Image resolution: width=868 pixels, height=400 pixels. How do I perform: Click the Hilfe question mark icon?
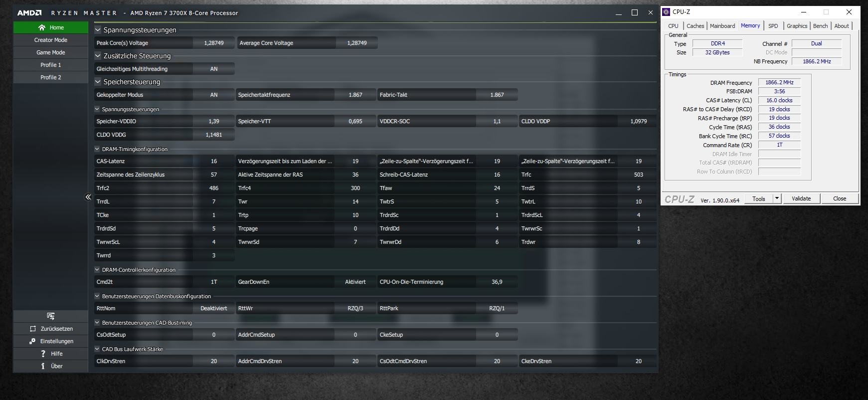click(x=43, y=354)
